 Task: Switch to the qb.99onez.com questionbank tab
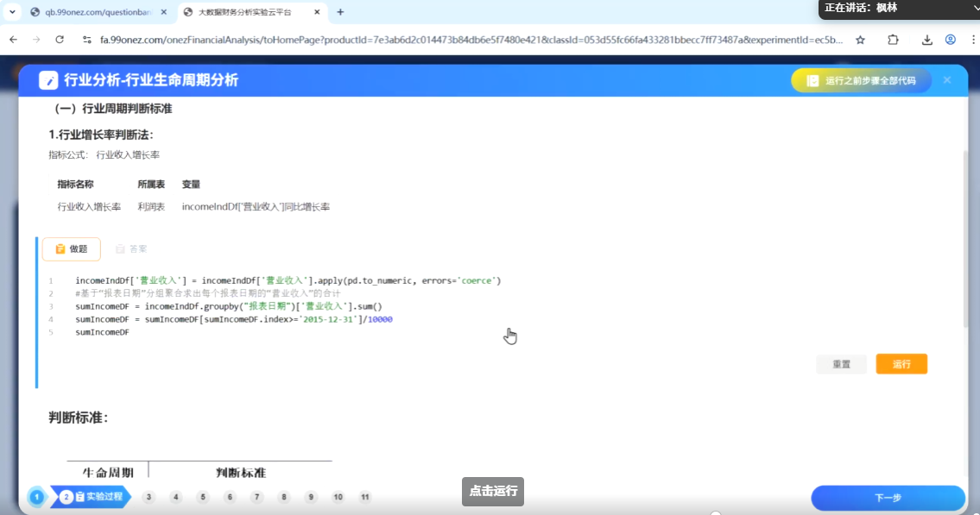(x=95, y=12)
